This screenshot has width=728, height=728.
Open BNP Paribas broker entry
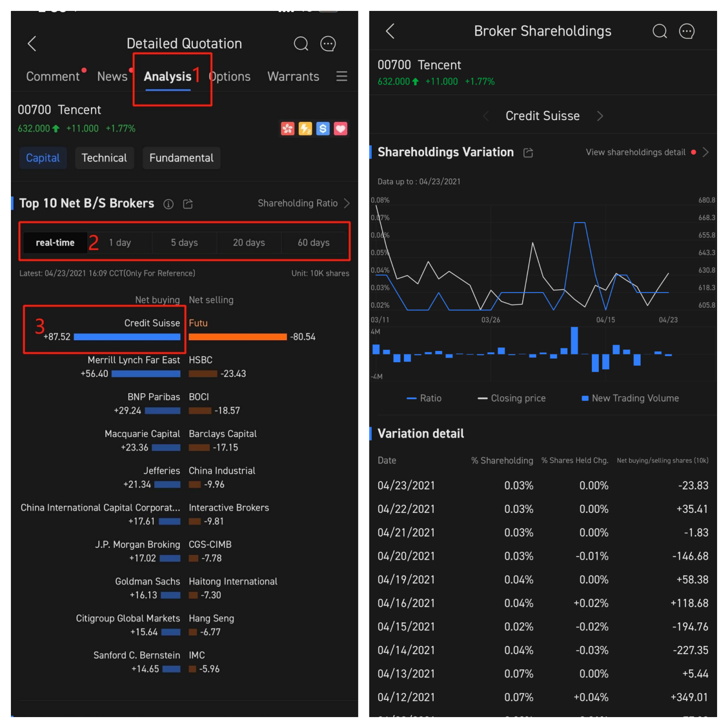(154, 397)
